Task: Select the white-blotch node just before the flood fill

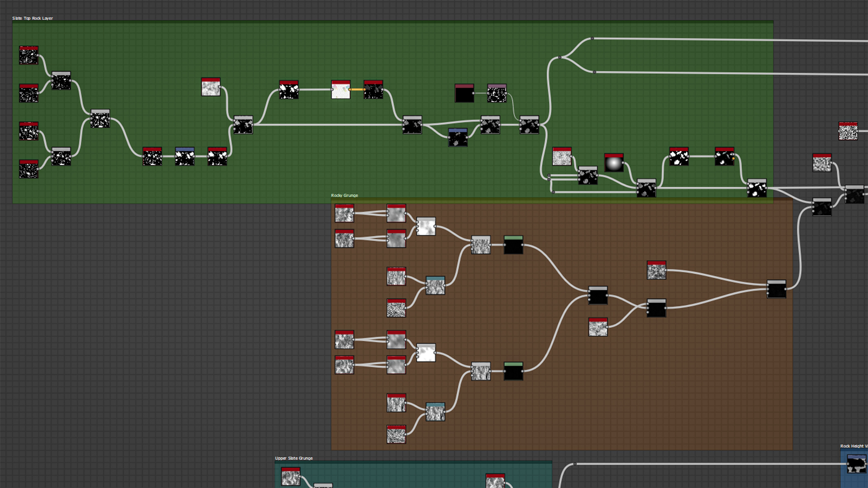Action: [289, 89]
